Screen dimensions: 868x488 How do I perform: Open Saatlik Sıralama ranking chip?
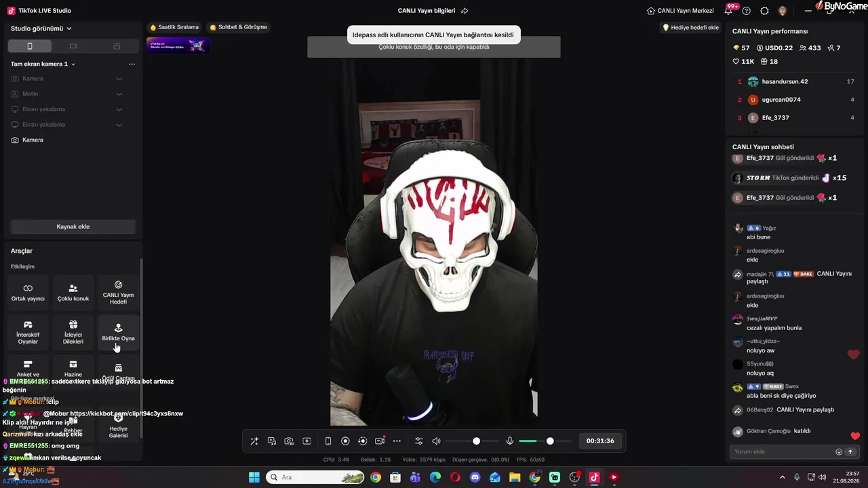(174, 27)
